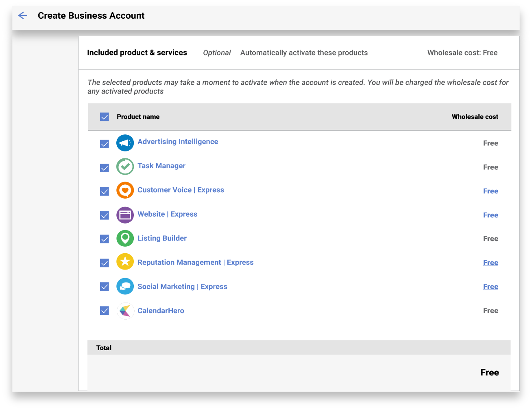Click the Reputation Management star icon
532x410 pixels.
coord(125,262)
